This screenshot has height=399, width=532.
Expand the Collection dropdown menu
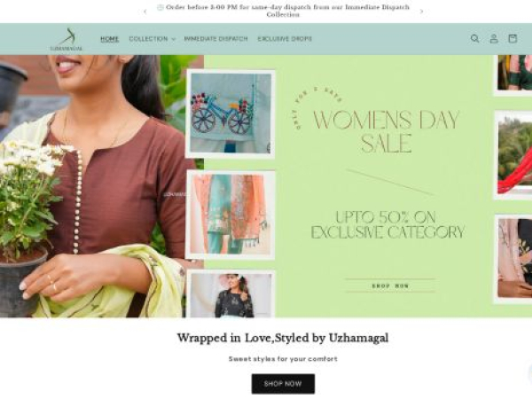click(x=152, y=39)
